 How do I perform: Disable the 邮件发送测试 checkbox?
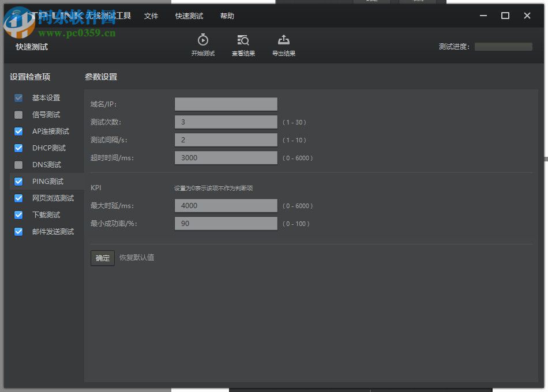pyautogui.click(x=18, y=231)
